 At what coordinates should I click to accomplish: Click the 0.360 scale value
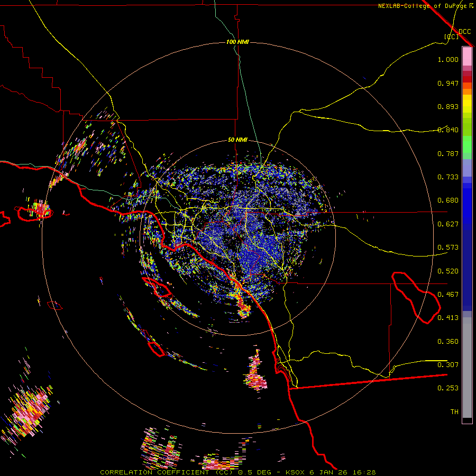[448, 342]
